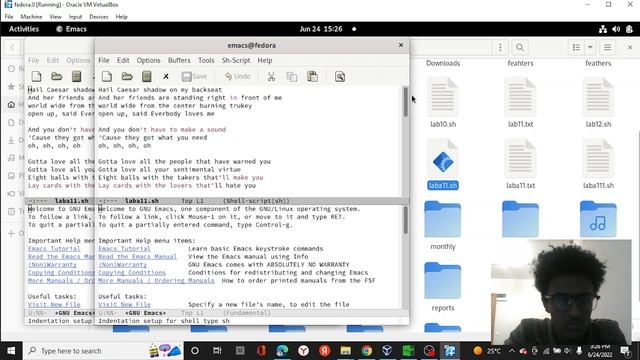This screenshot has width=640, height=360.
Task: Kill buffer with the X toolbar icon
Action: click(x=166, y=76)
